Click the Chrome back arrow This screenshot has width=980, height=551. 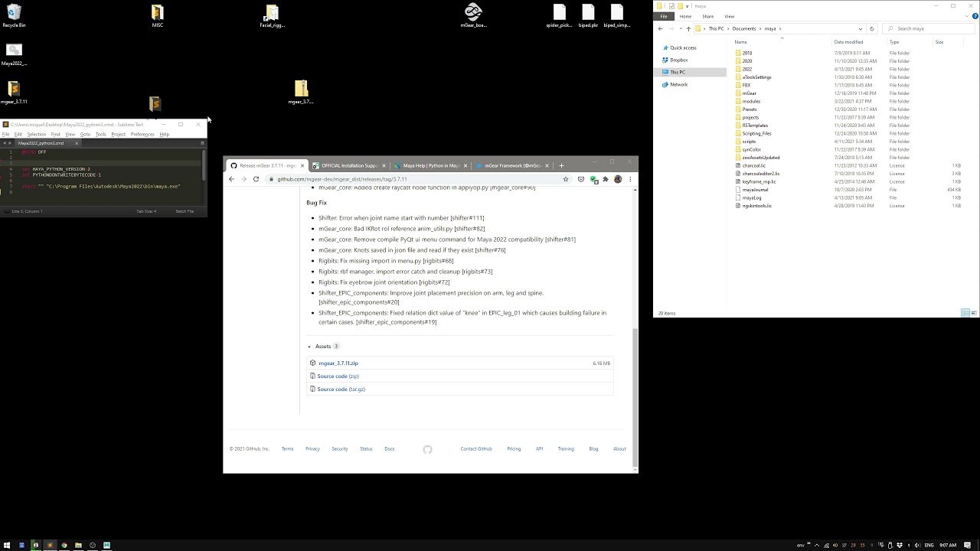231,179
